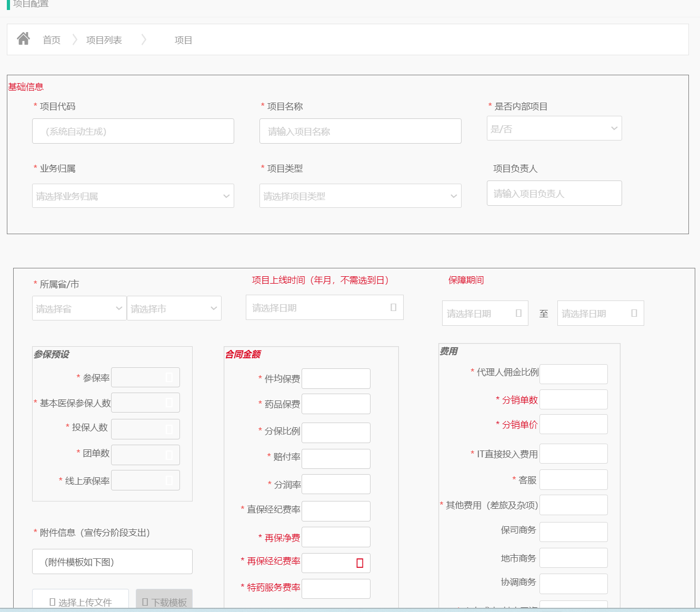The width and height of the screenshot is (700, 612).
Task: Click 附件模板如下图 attachment input
Action: pos(112,561)
